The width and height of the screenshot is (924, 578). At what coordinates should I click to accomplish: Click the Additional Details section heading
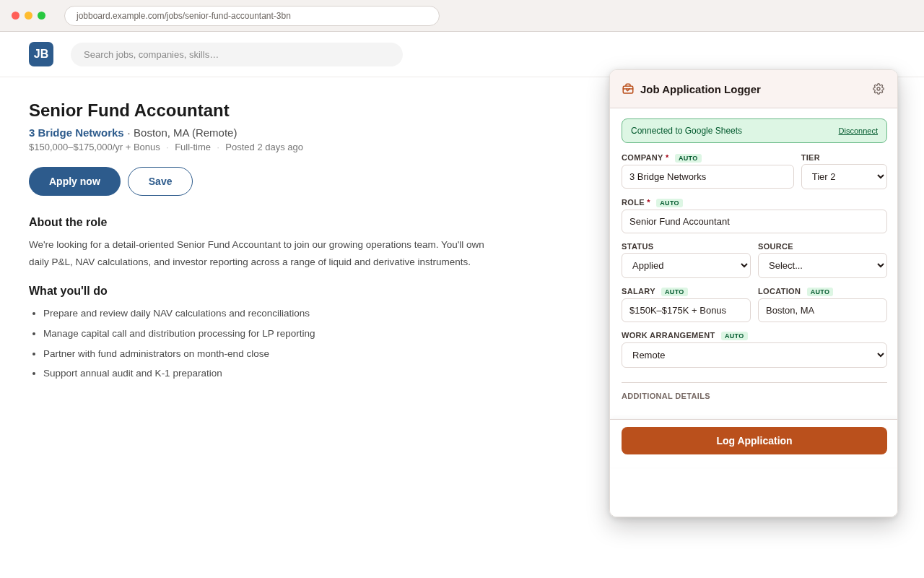(x=666, y=396)
